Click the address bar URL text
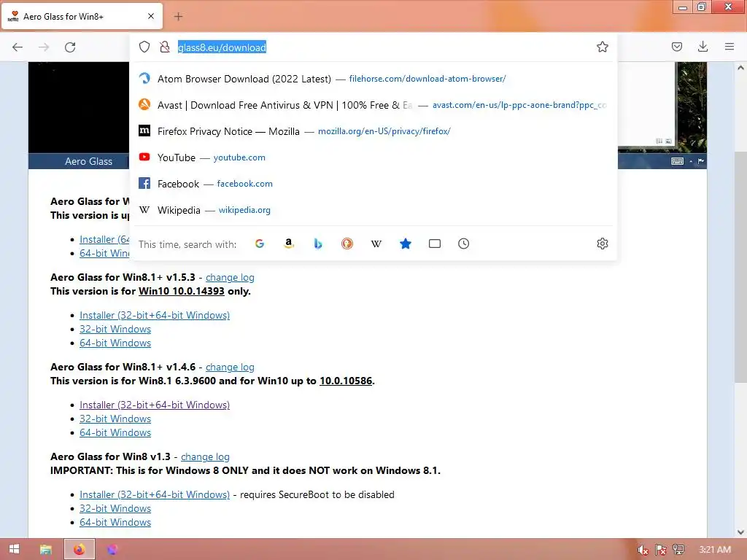This screenshot has height=560, width=747. (222, 47)
